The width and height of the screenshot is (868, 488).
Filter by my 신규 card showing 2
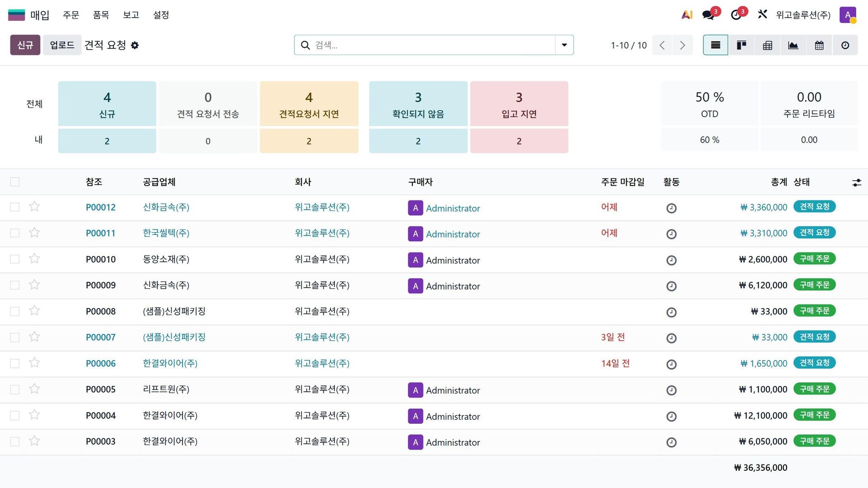click(107, 141)
